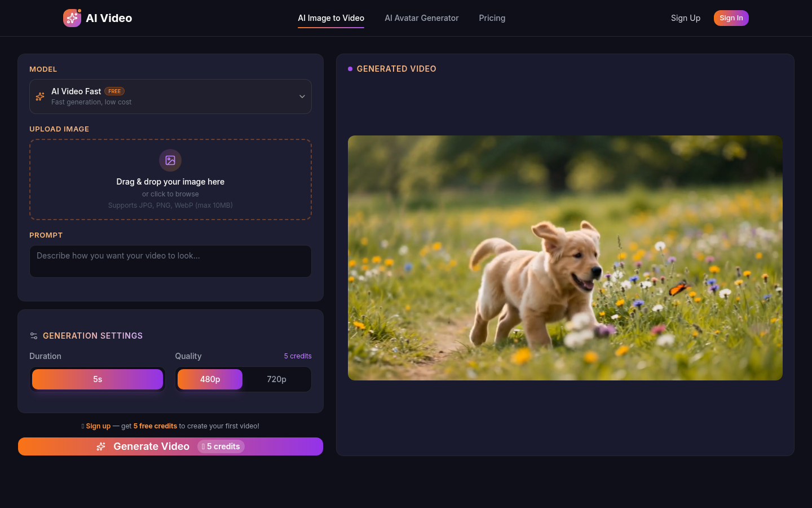Click the image upload icon
The height and width of the screenshot is (508, 812).
(170, 160)
